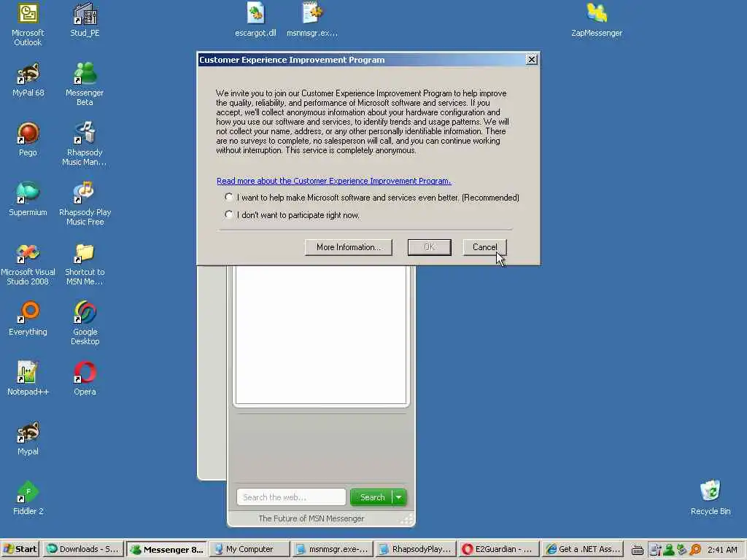
Task: Launch the Everything search shortcut
Action: pos(28,319)
